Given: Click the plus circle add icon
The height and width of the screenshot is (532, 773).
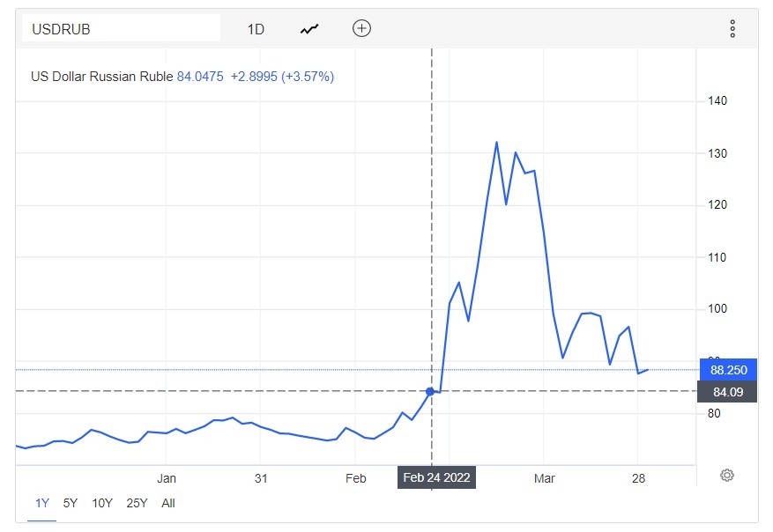Looking at the screenshot, I should coord(361,28).
